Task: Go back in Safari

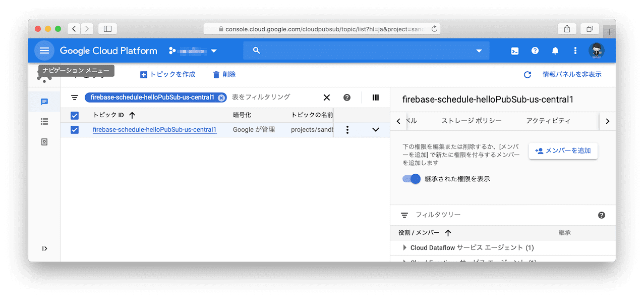Action: 74,29
